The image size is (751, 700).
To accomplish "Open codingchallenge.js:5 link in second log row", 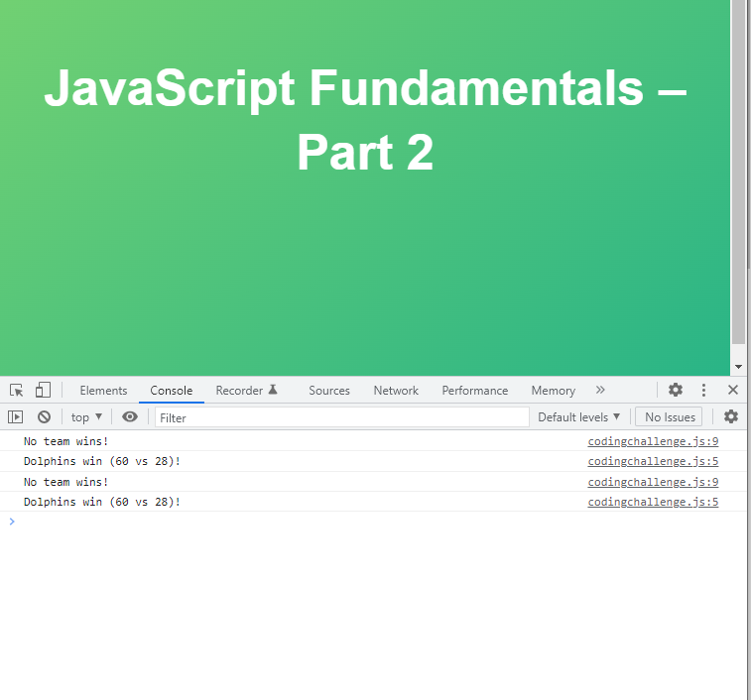I will pyautogui.click(x=653, y=462).
